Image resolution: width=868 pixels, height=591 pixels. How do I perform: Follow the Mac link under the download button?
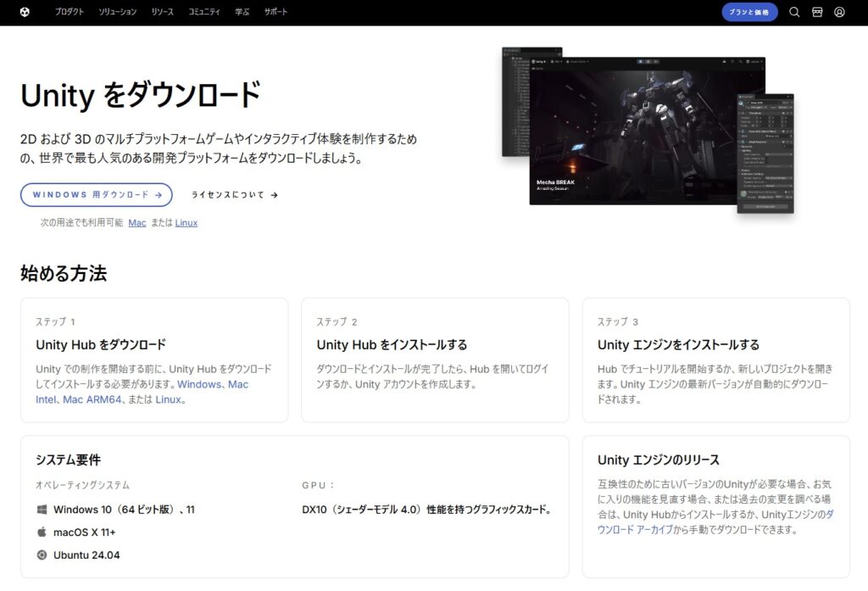pos(137,223)
